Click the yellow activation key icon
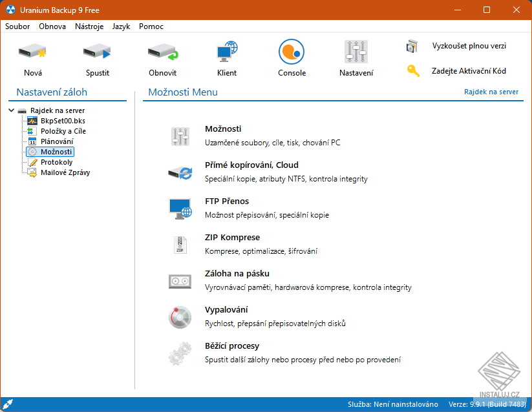532x412 pixels. 413,70
